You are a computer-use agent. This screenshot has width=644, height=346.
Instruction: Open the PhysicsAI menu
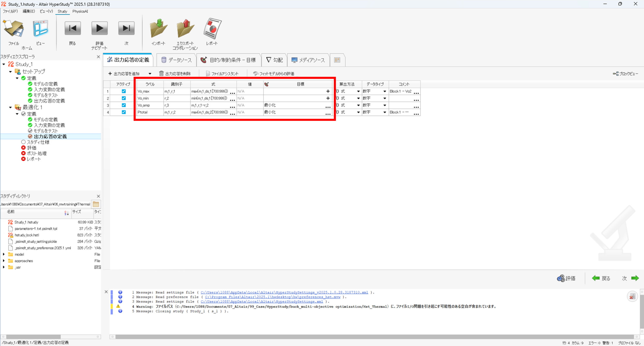(80, 11)
